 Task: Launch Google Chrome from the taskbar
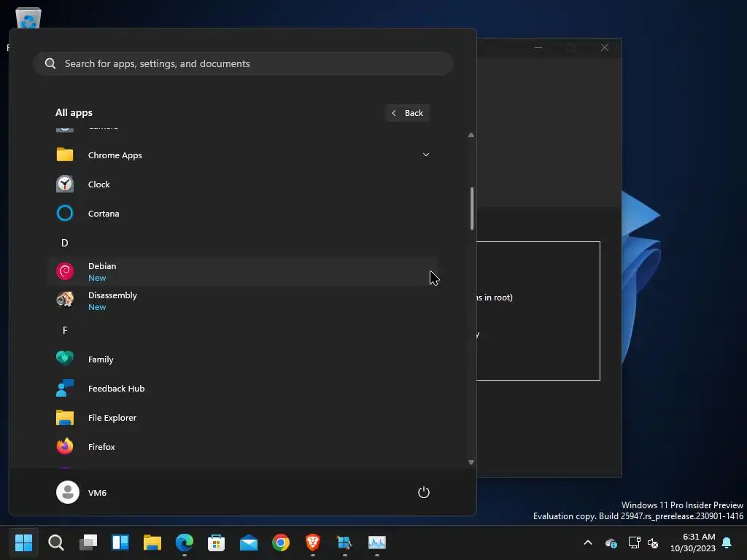point(281,542)
